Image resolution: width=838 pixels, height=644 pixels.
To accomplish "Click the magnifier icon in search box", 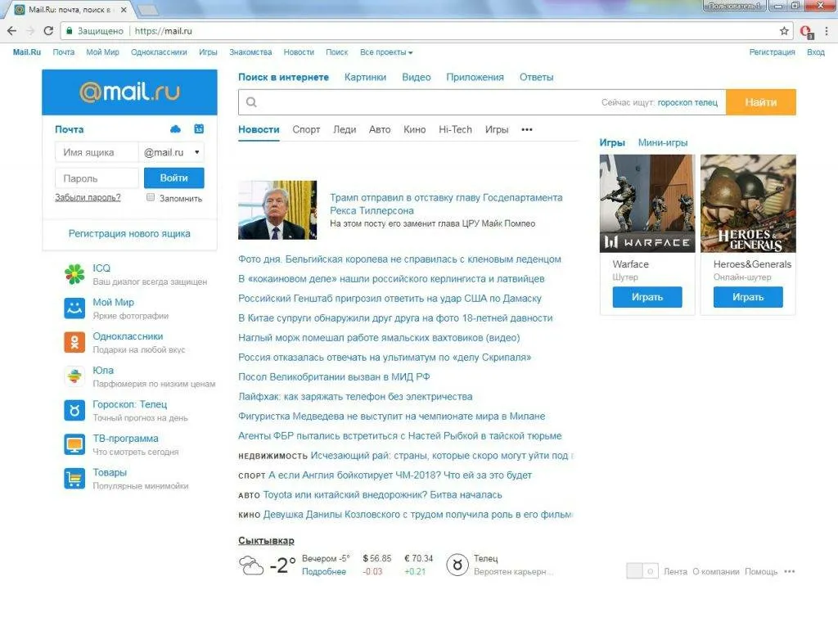I will [x=252, y=102].
